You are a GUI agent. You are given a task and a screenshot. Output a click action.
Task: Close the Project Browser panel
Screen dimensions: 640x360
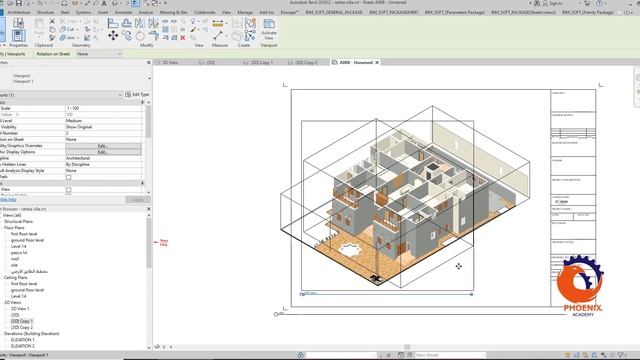pyautogui.click(x=149, y=209)
